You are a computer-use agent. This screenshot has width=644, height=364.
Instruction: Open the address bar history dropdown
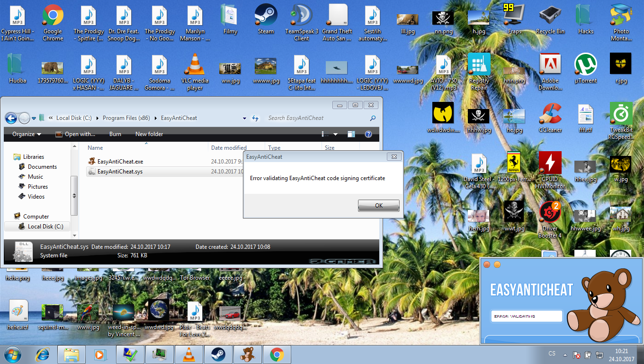[x=244, y=118]
